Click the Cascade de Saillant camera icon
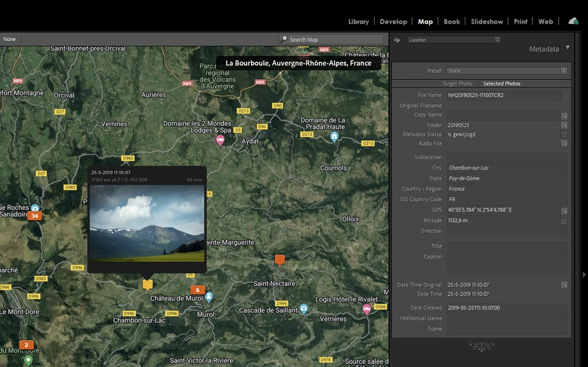 [x=304, y=309]
